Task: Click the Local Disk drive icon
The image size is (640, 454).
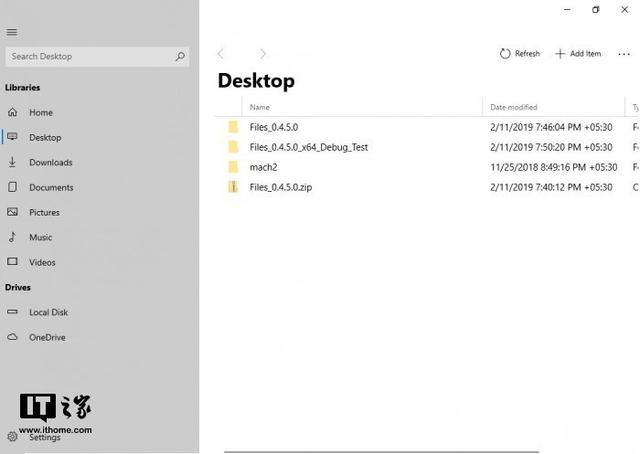Action: [x=13, y=312]
